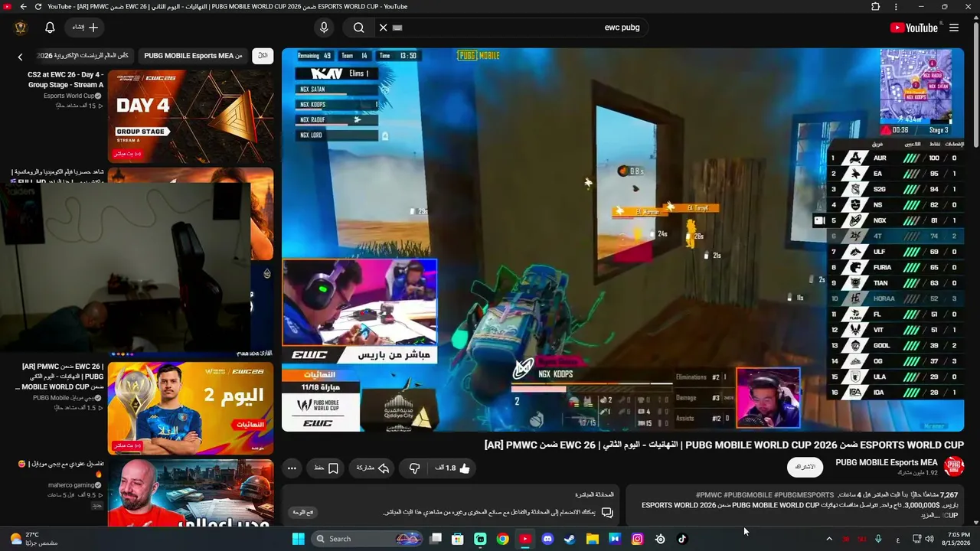The height and width of the screenshot is (551, 980).
Task: Click the video title heading text
Action: pyautogui.click(x=724, y=445)
